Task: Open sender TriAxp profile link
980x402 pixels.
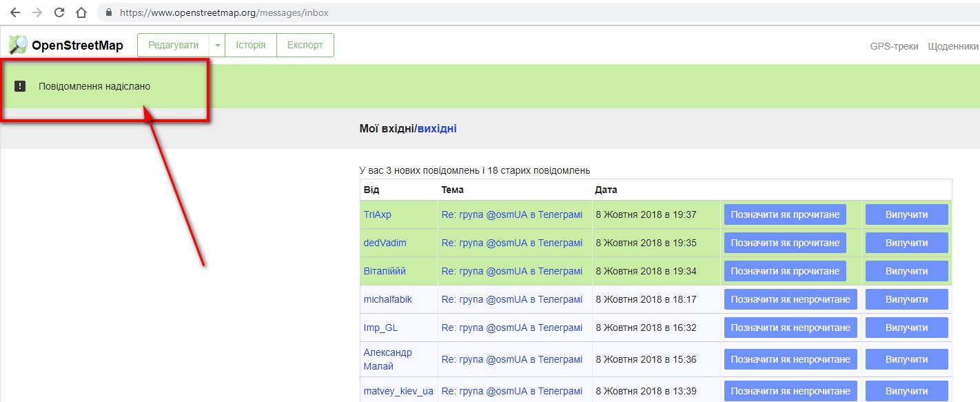Action: coord(377,214)
